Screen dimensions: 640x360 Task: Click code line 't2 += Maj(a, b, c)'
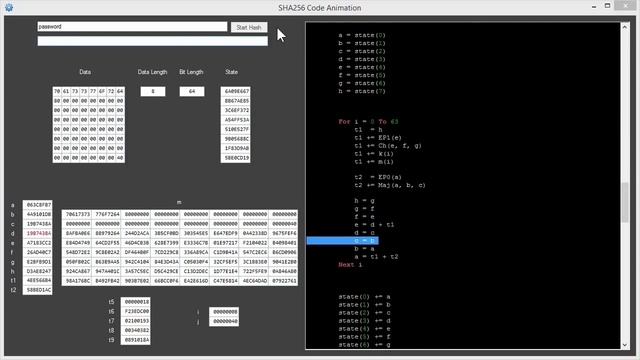(x=390, y=185)
